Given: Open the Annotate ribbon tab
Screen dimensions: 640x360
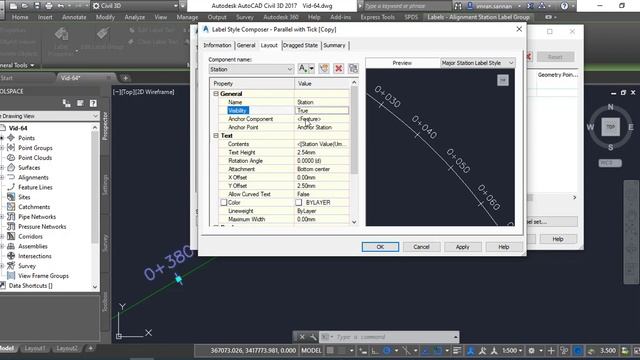Looking at the screenshot, I should (x=74, y=17).
